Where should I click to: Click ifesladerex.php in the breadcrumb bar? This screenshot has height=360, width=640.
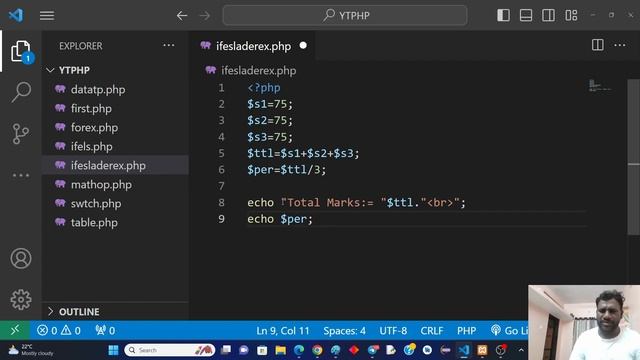click(258, 71)
